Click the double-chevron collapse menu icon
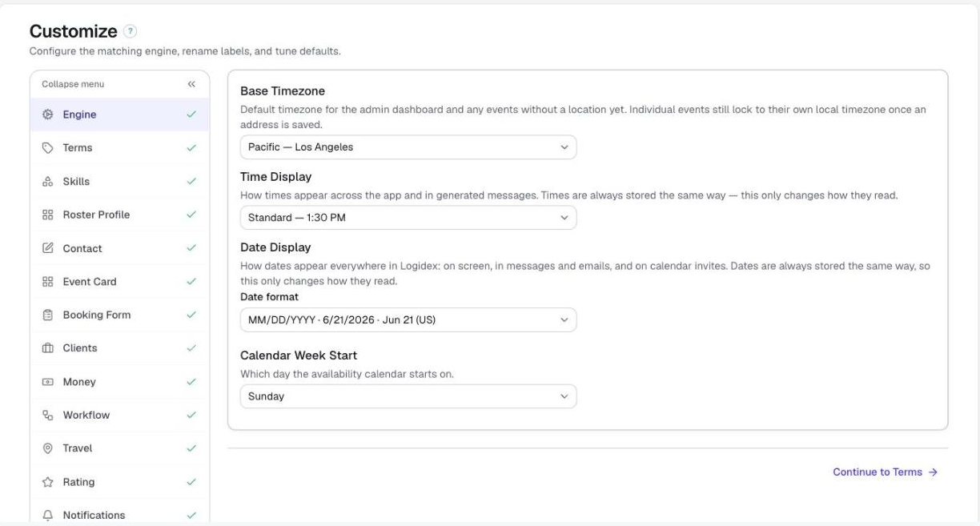The width and height of the screenshot is (980, 526). click(191, 84)
